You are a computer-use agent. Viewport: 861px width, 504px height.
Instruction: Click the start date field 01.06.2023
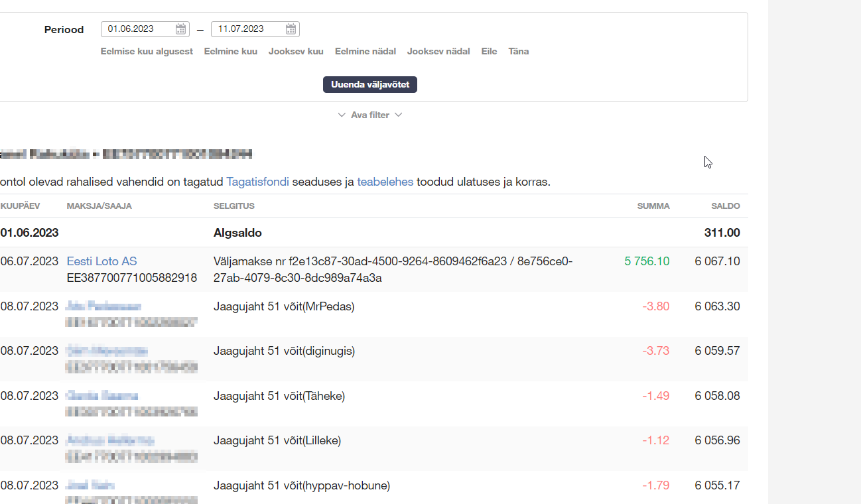138,29
